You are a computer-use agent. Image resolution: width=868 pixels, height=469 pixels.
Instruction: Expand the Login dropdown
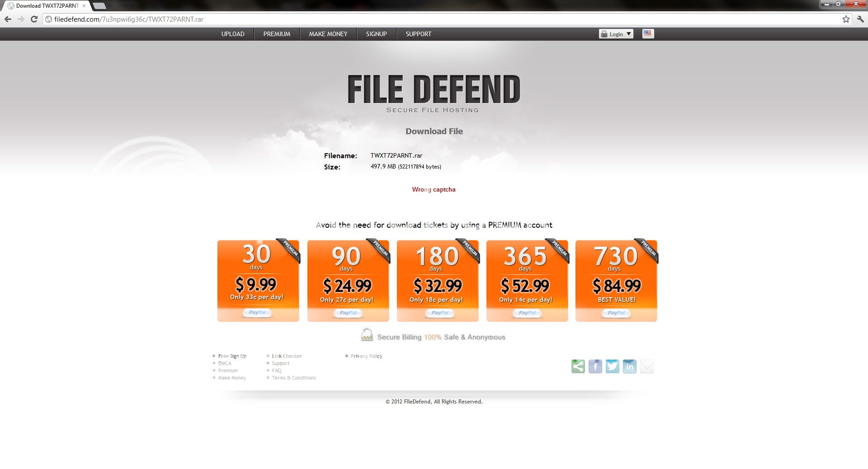point(616,34)
